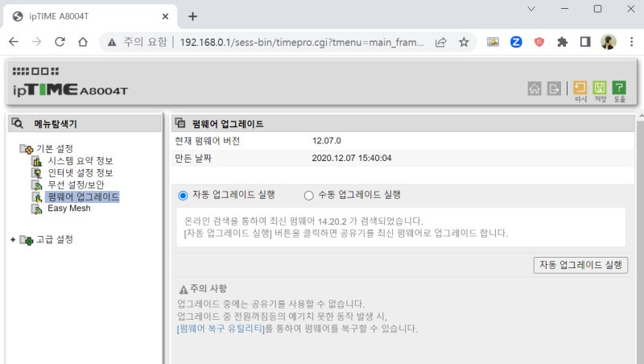Expand the 고급 설정 tree node plus sign
The width and height of the screenshot is (644, 364).
[x=13, y=239]
